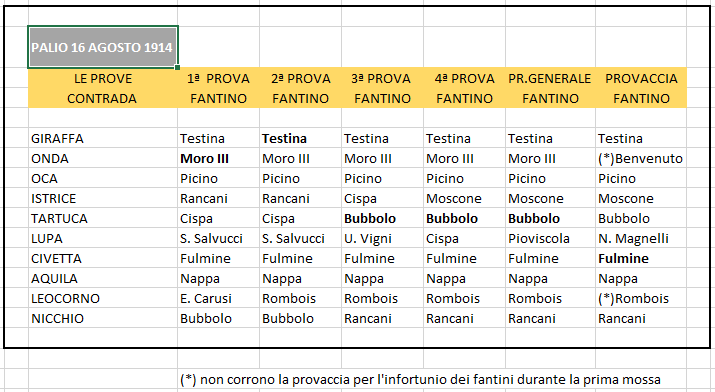This screenshot has height=392, width=715.
Task: Click the PROVACCIA FANTINO header cell
Action: pyautogui.click(x=641, y=88)
